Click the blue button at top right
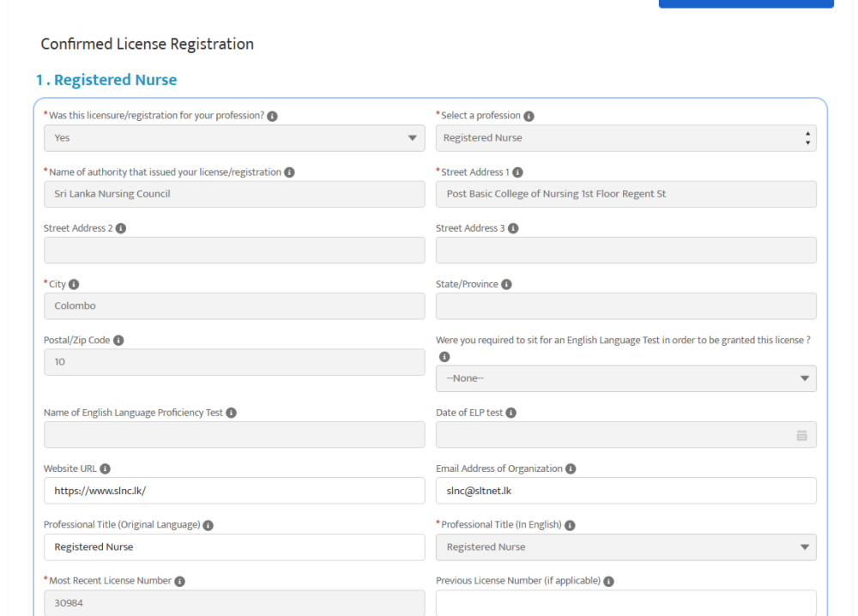This screenshot has height=616, width=858. click(746, 3)
